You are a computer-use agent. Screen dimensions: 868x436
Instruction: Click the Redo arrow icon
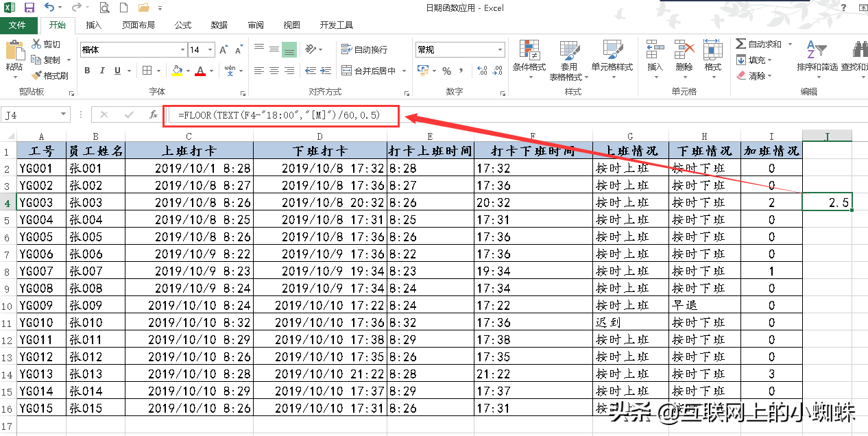pos(75,8)
